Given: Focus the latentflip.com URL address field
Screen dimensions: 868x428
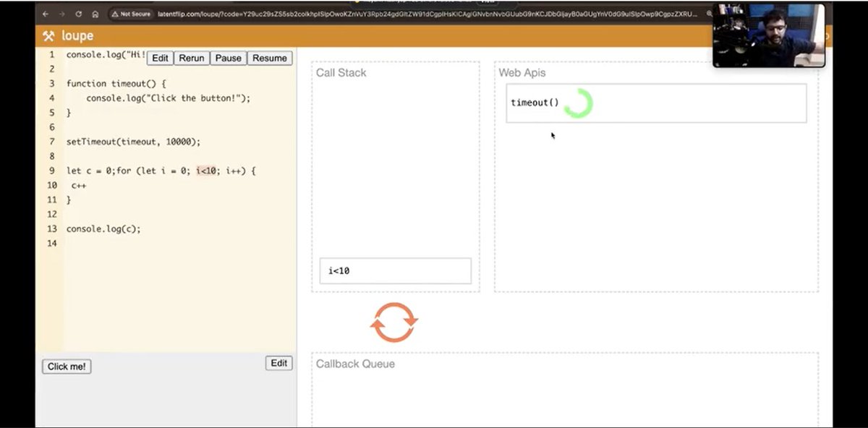Looking at the screenshot, I should tap(427, 14).
